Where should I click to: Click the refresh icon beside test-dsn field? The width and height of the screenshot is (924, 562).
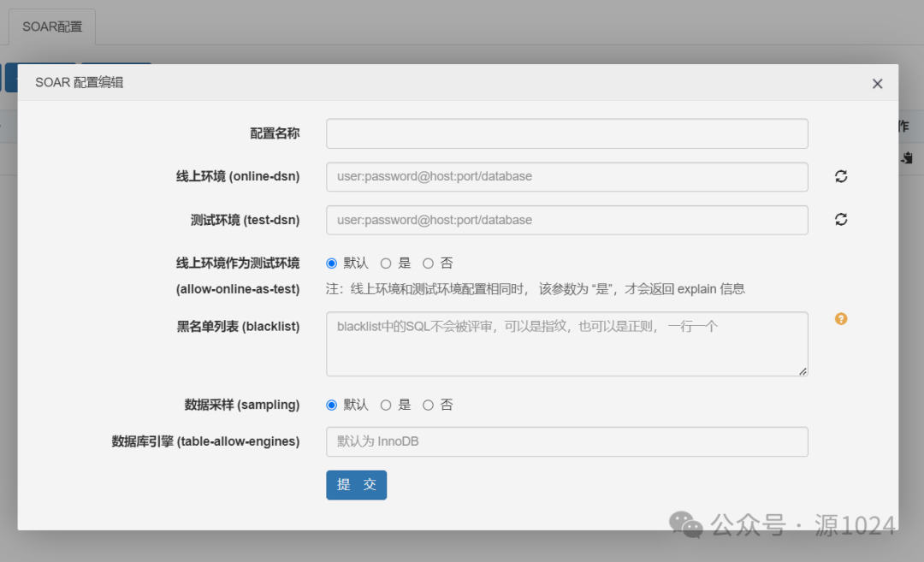click(841, 219)
